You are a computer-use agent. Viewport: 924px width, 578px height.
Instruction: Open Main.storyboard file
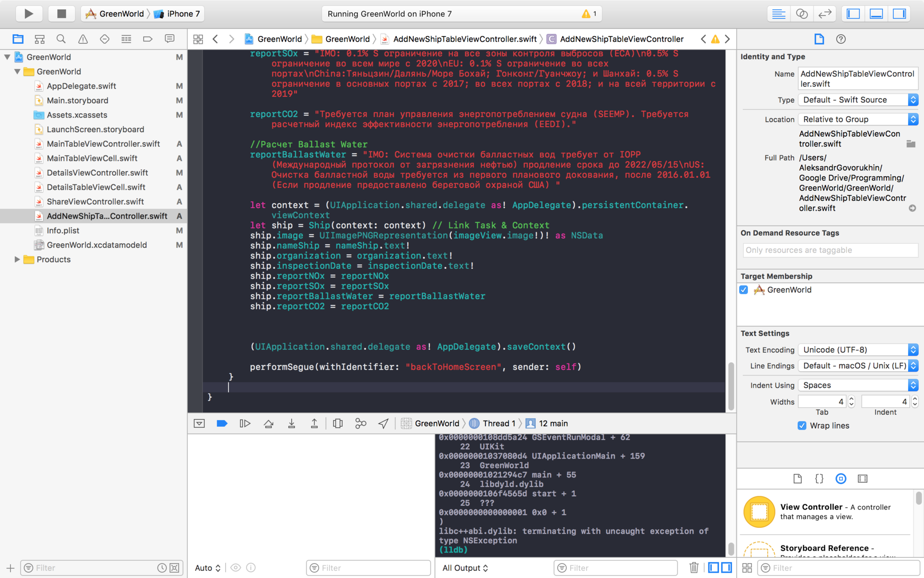pyautogui.click(x=77, y=100)
